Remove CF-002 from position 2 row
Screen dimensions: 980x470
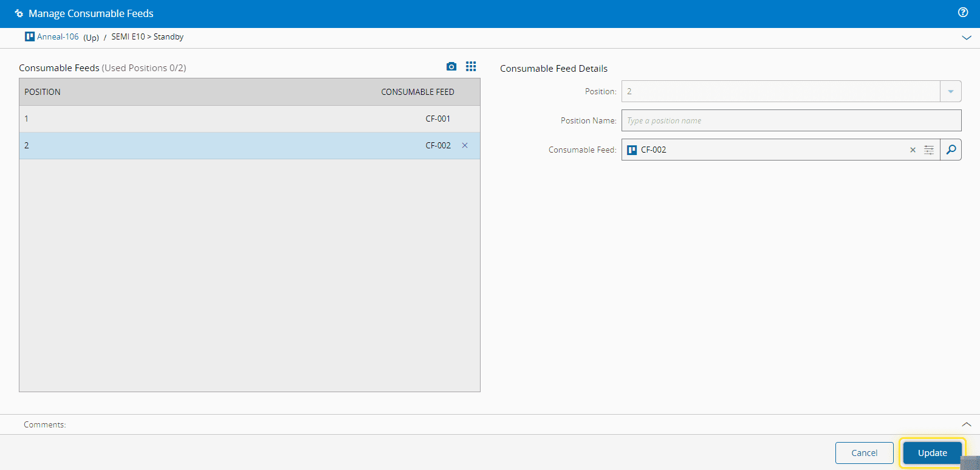tap(465, 145)
